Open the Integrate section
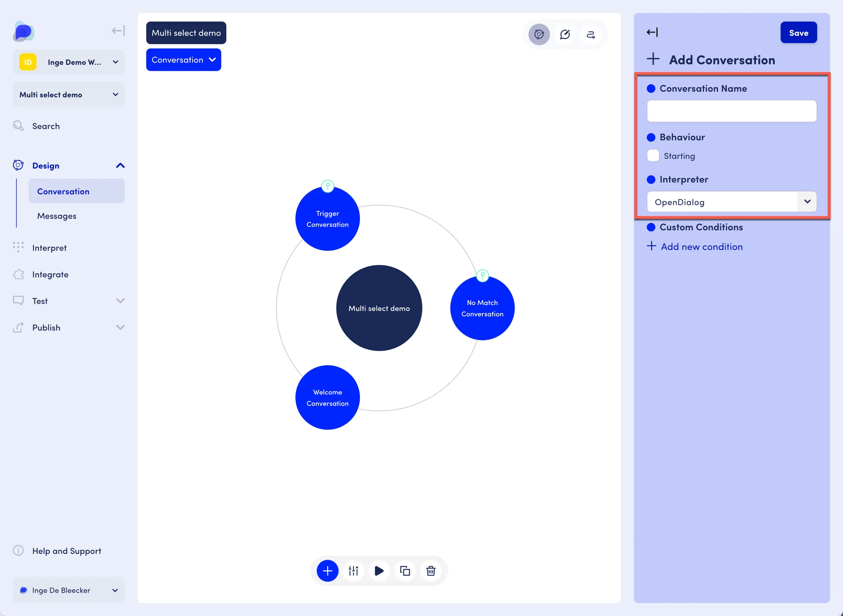 coord(50,274)
